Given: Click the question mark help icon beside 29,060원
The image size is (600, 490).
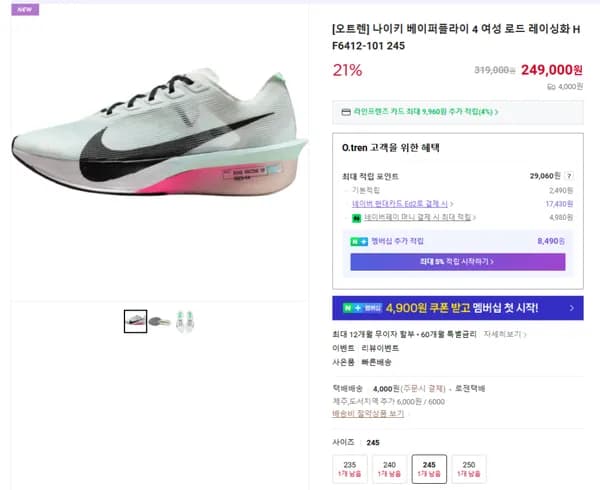Looking at the screenshot, I should pos(569,176).
